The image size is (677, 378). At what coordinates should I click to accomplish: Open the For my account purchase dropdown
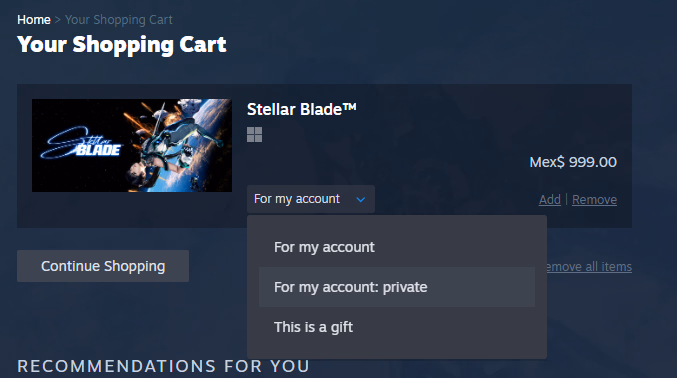click(x=310, y=199)
